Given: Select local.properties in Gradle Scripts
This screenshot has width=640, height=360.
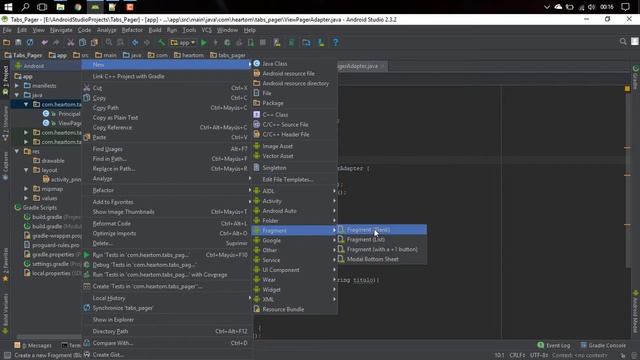Looking at the screenshot, I should coord(51,273).
